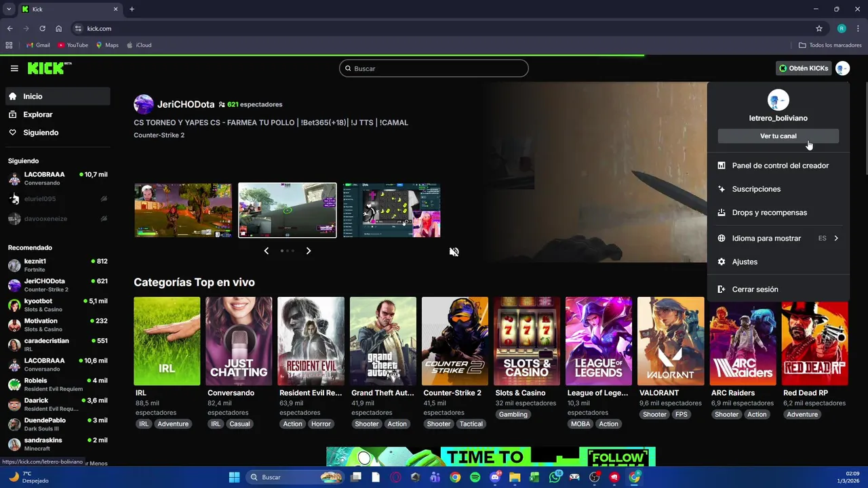Click the profile avatar in top bar
Screen dimensions: 868x488
point(842,68)
